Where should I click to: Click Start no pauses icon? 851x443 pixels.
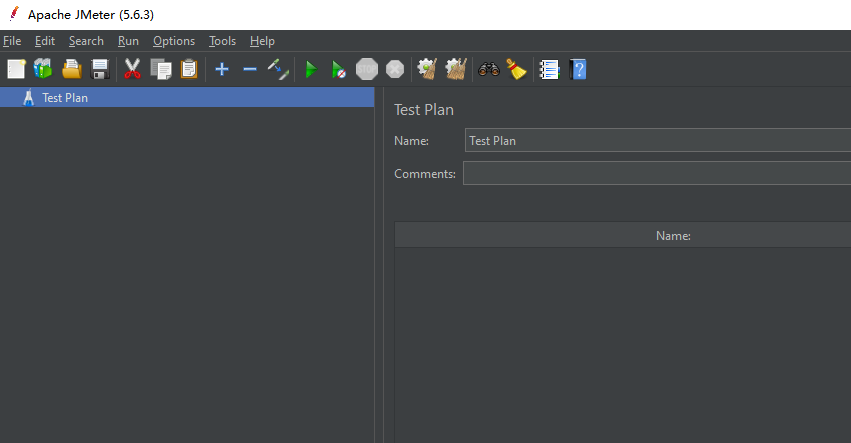point(338,69)
